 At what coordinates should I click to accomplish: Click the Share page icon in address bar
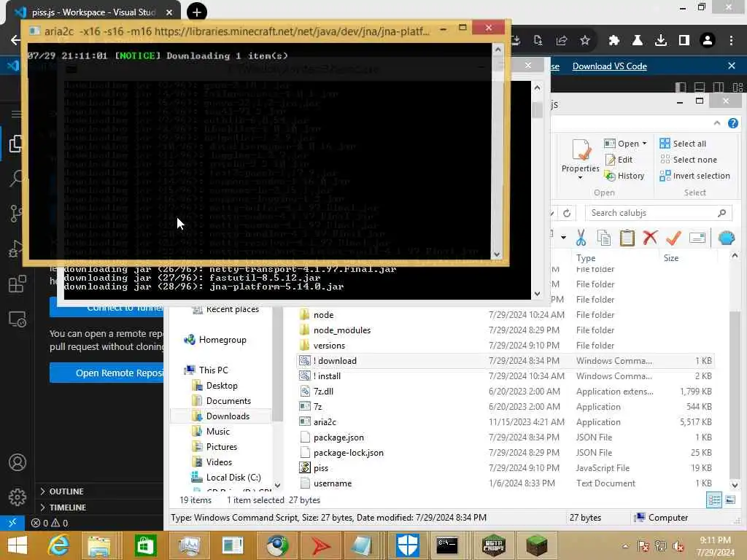pos(561,41)
